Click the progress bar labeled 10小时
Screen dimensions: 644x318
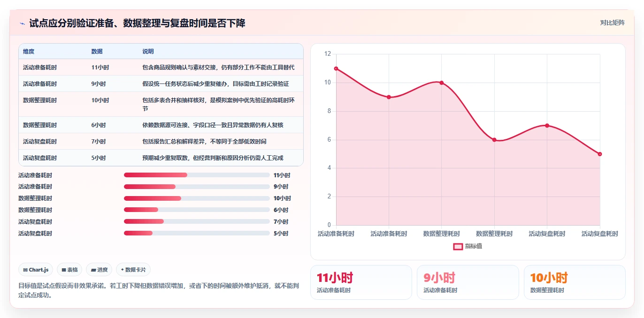[x=197, y=198]
